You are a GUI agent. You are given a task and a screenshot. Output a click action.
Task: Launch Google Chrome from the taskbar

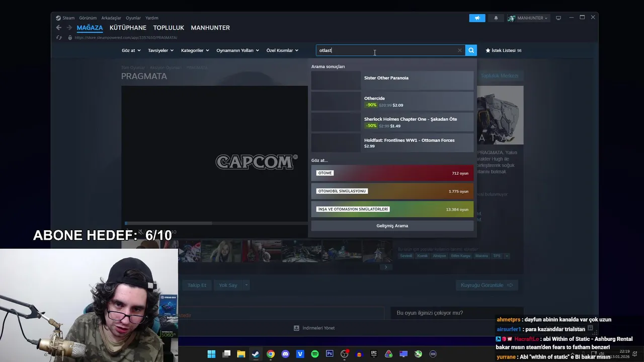tap(271, 354)
